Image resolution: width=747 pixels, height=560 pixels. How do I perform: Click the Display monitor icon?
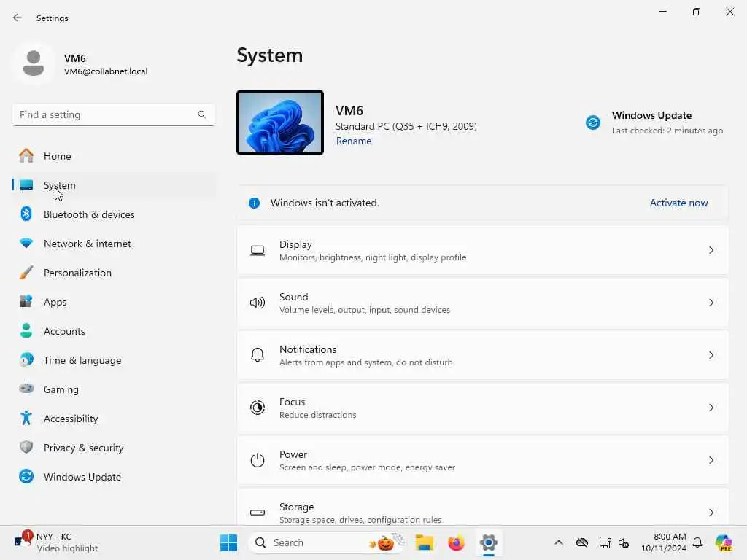click(258, 251)
